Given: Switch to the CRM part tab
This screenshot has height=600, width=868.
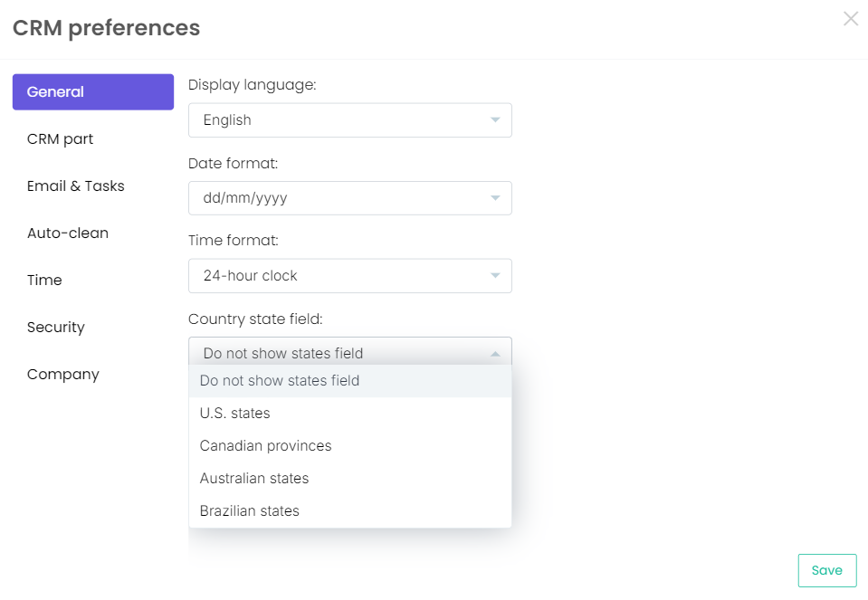Looking at the screenshot, I should coord(61,139).
